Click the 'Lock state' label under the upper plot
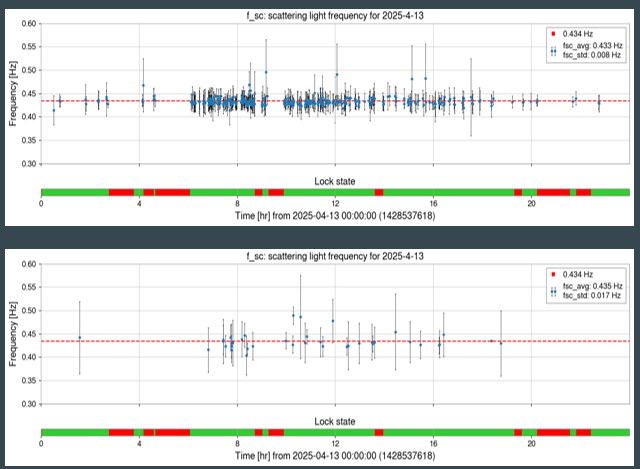Screen dimensions: 640x469 point(335,181)
